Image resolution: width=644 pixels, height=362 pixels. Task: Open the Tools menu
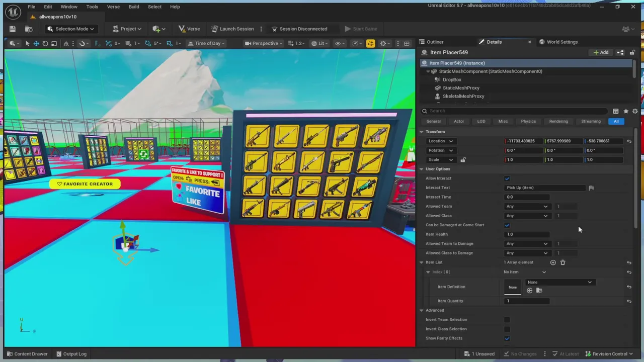[92, 7]
